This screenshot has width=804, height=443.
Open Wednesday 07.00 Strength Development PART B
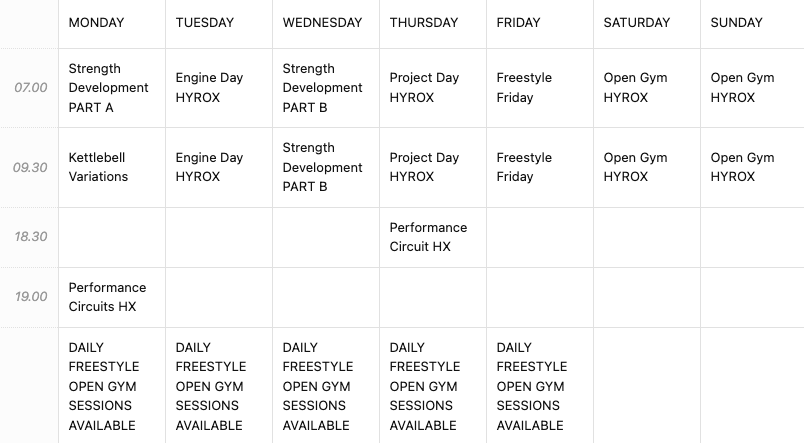tap(323, 88)
